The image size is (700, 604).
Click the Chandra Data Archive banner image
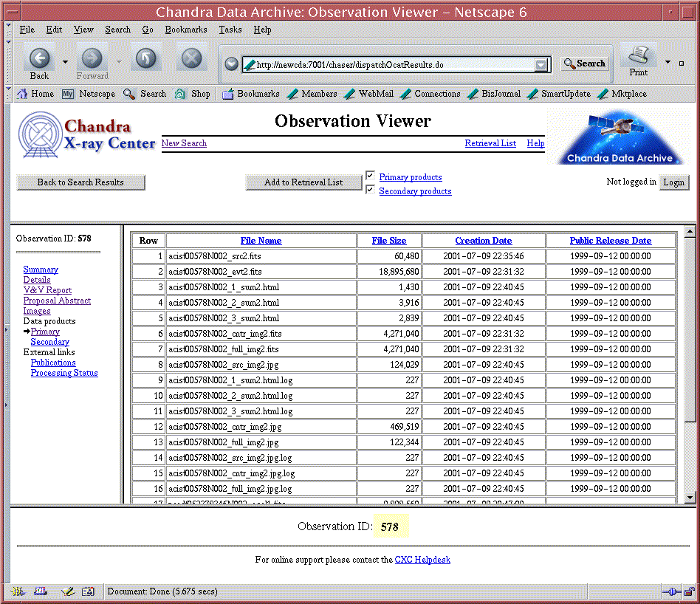[x=620, y=137]
